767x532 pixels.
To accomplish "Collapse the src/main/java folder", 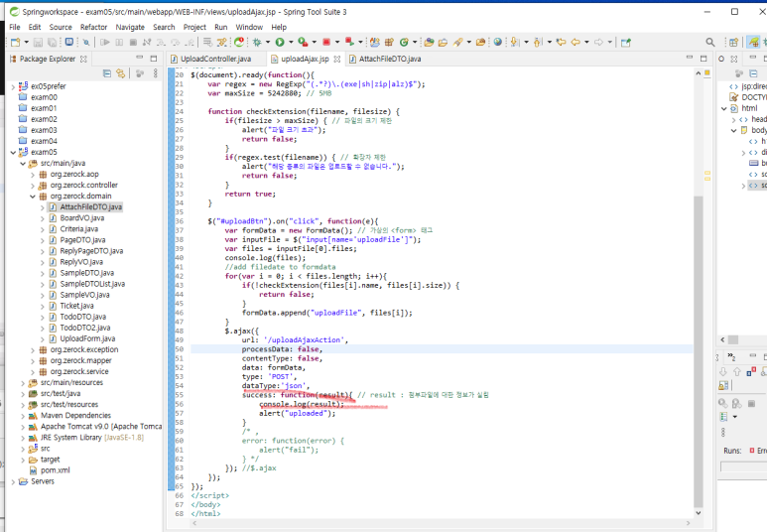I will 23,164.
